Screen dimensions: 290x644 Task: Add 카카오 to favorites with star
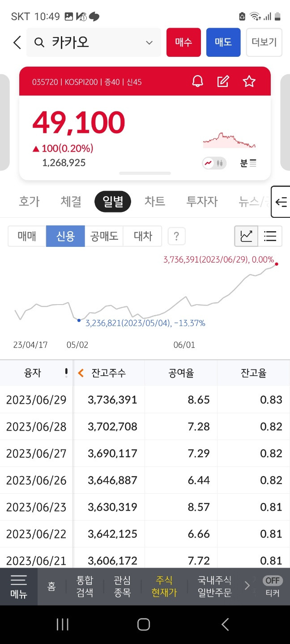pos(249,81)
